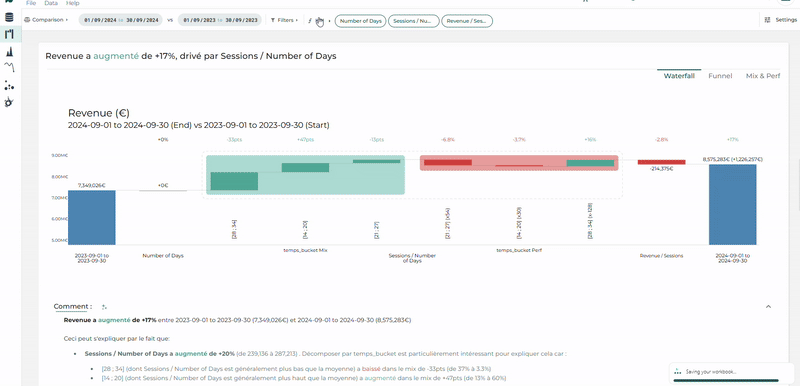Screen dimensions: 800x386
Task: Switch to the Waterfall tab
Action: point(679,76)
